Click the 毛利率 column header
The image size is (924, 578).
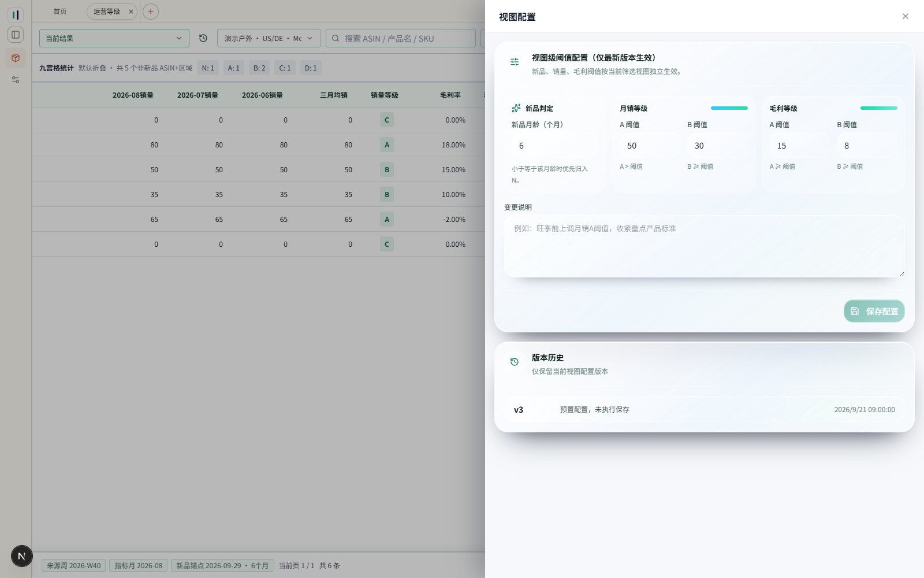pyautogui.click(x=450, y=95)
